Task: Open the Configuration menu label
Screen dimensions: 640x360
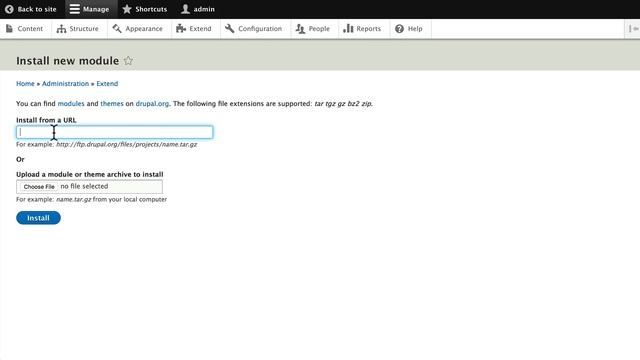Action: [x=260, y=29]
